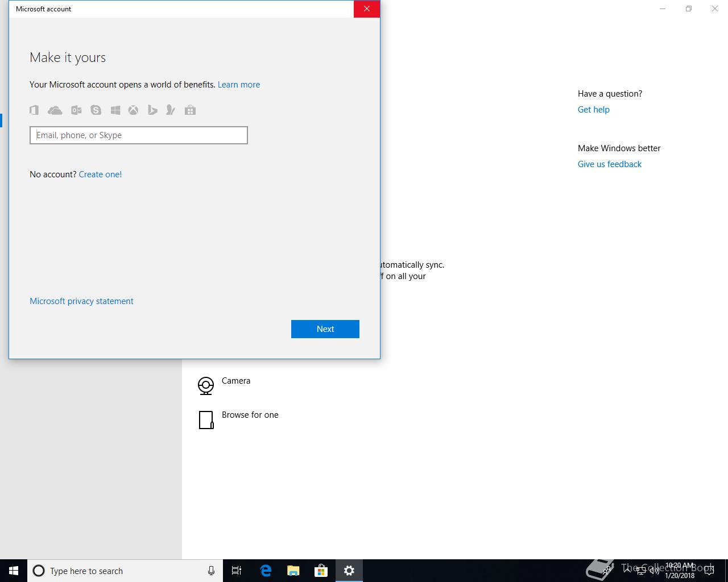Image resolution: width=728 pixels, height=582 pixels.
Task: Click the Type here to search box
Action: coord(125,571)
